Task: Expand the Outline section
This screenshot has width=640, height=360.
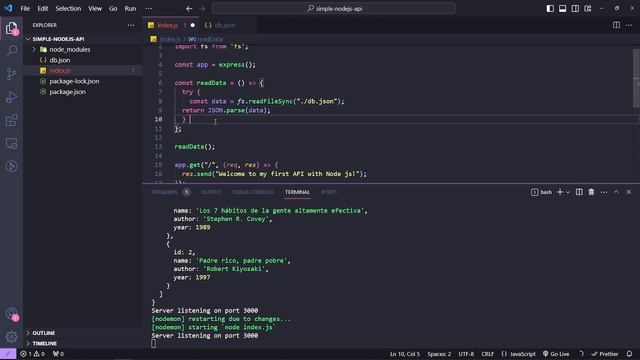Action: tap(44, 333)
